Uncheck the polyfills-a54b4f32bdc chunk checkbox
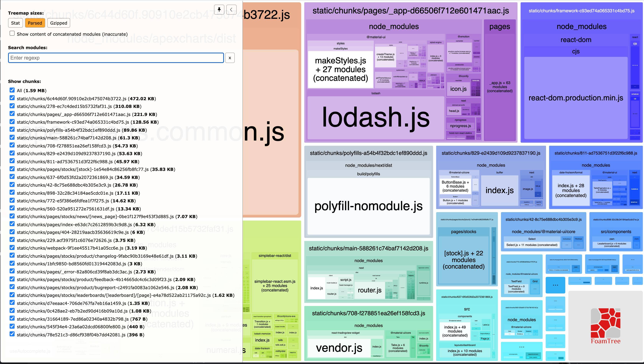Viewport: 644px width, 364px height. click(x=12, y=130)
